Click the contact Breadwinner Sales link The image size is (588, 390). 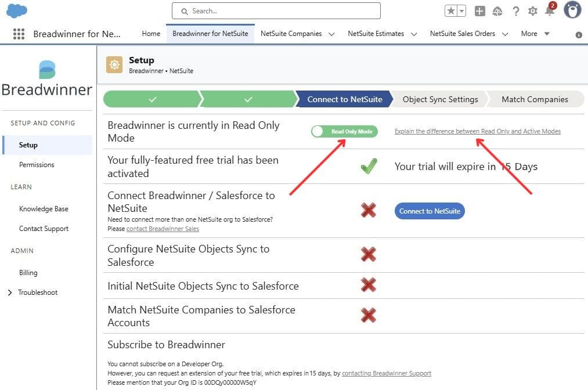[x=163, y=229]
